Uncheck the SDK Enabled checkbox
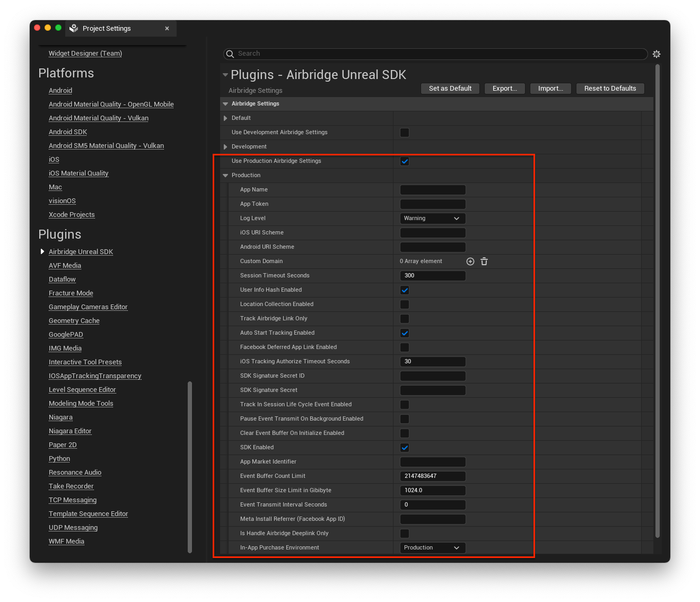Image resolution: width=700 pixels, height=602 pixels. (405, 448)
